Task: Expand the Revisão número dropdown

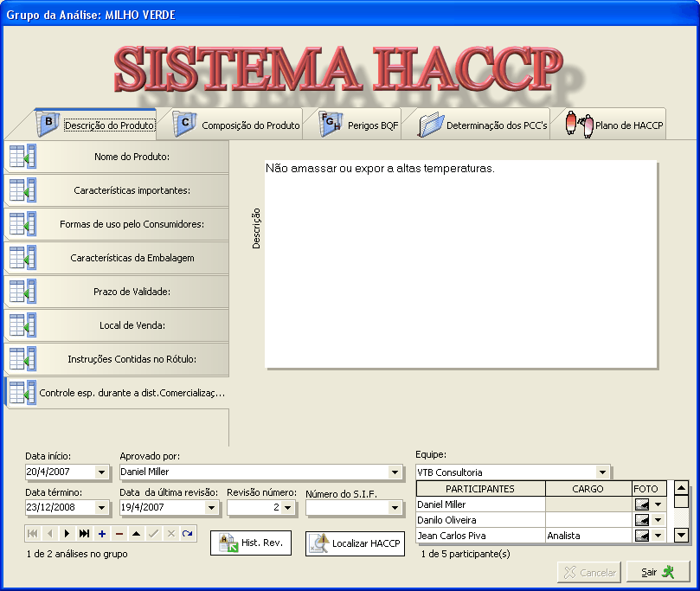Action: tap(287, 508)
